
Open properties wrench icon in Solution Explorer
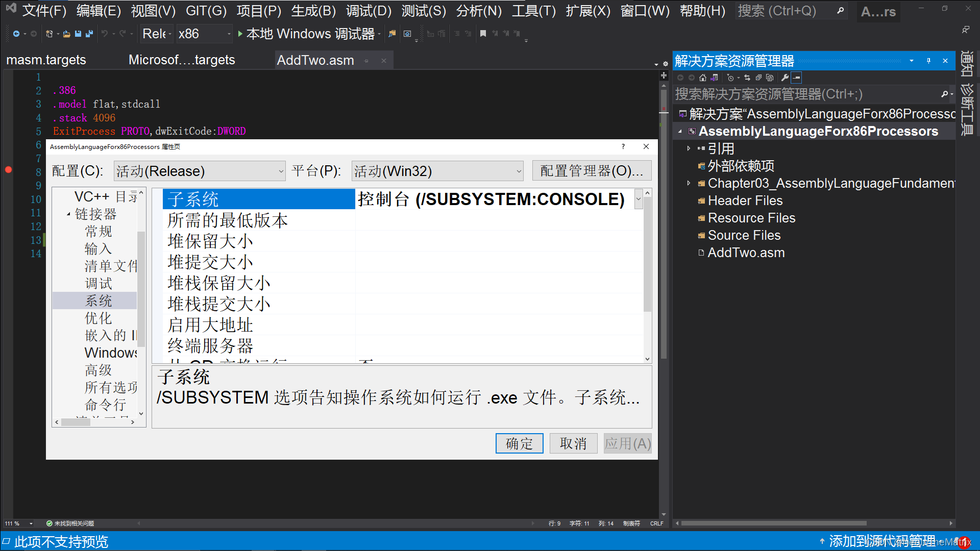(785, 78)
